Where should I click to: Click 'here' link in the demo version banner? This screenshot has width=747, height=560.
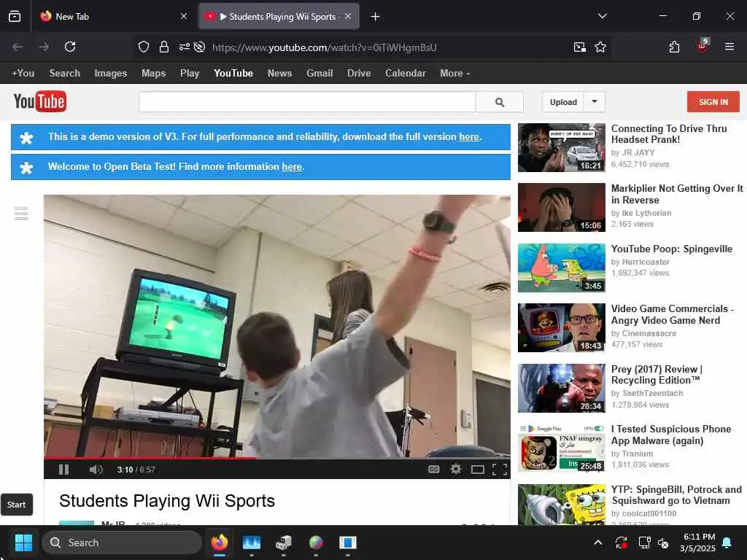point(469,136)
